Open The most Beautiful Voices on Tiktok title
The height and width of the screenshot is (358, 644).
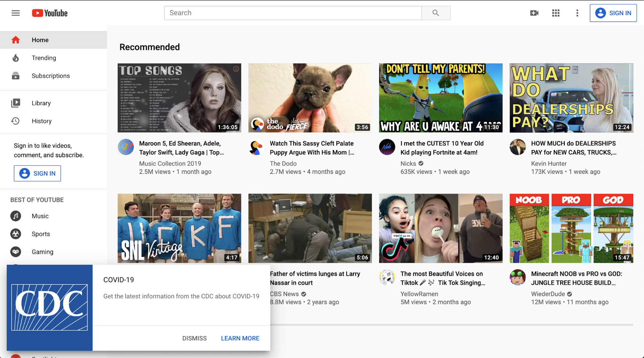[x=443, y=278]
